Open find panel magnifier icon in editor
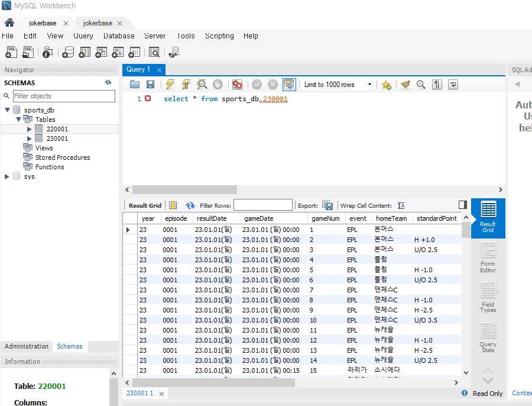 point(421,84)
